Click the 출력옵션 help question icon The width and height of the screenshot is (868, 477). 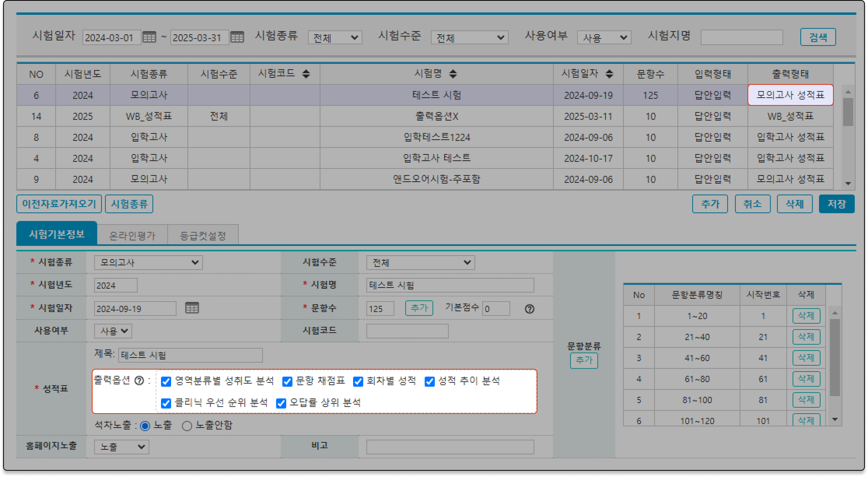coord(139,381)
